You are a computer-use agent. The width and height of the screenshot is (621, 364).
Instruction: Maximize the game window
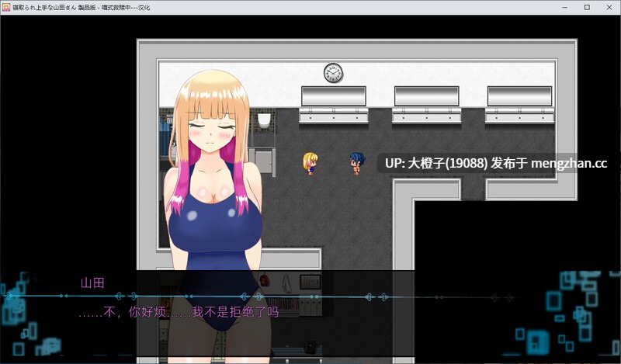(x=587, y=7)
